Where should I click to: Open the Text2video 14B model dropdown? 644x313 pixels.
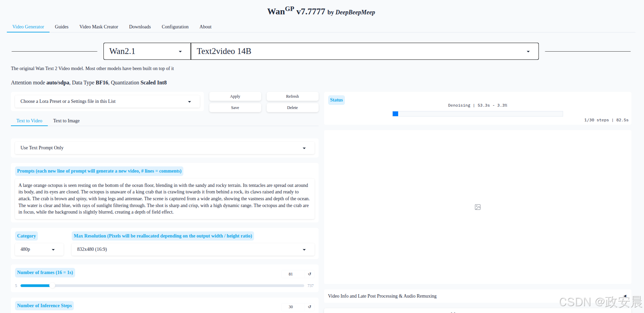tap(364, 51)
